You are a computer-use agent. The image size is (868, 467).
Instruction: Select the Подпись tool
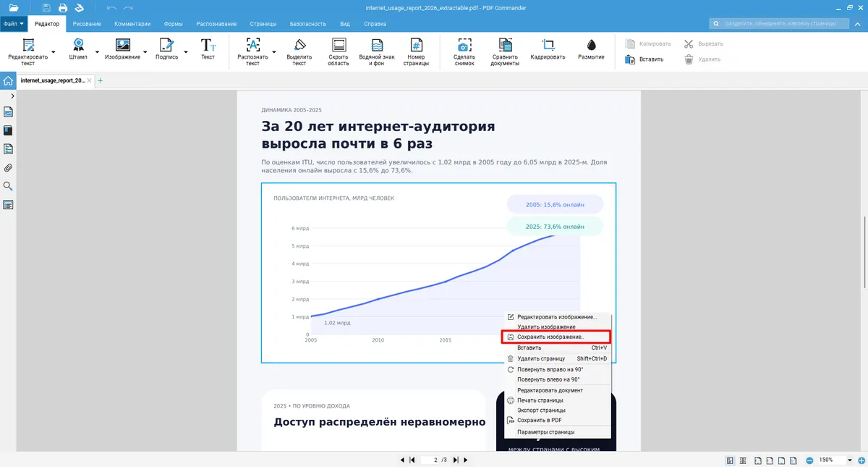(166, 49)
